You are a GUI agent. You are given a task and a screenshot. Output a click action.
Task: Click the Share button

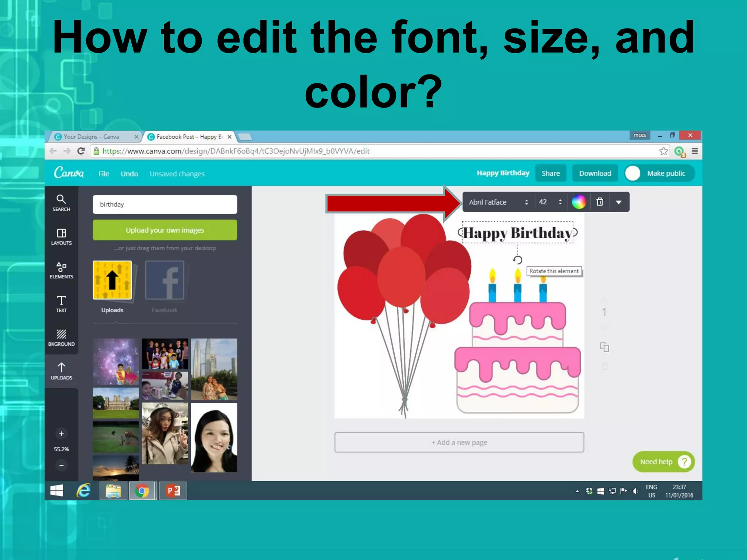pyautogui.click(x=551, y=173)
